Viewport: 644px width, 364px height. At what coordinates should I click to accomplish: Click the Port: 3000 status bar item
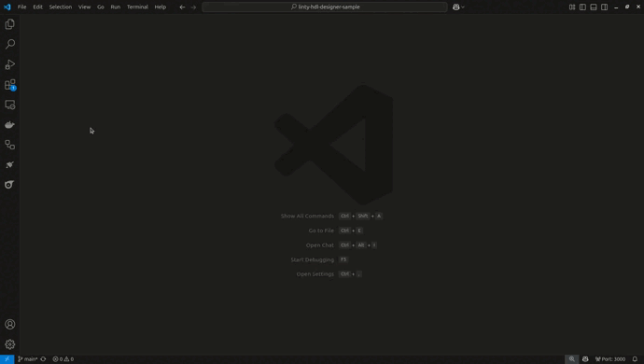(x=610, y=359)
